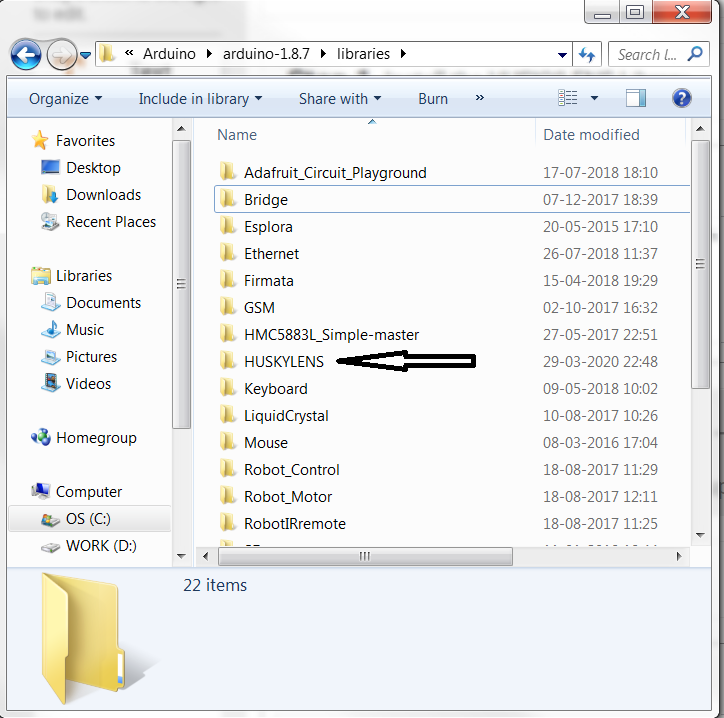Image resolution: width=724 pixels, height=718 pixels.
Task: Open the Share with menu
Action: pyautogui.click(x=340, y=99)
